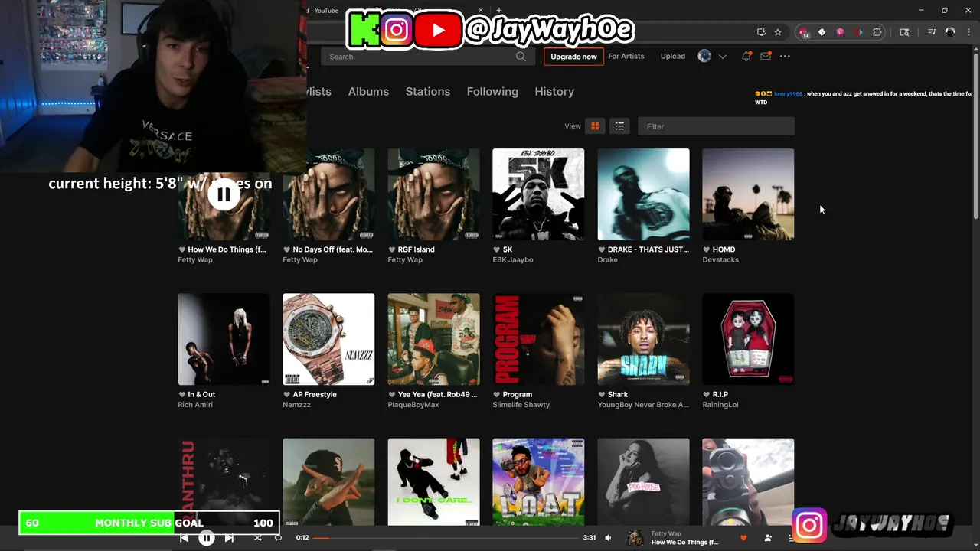Click the white dice-shaped extension icon
980x551 pixels.
click(822, 32)
